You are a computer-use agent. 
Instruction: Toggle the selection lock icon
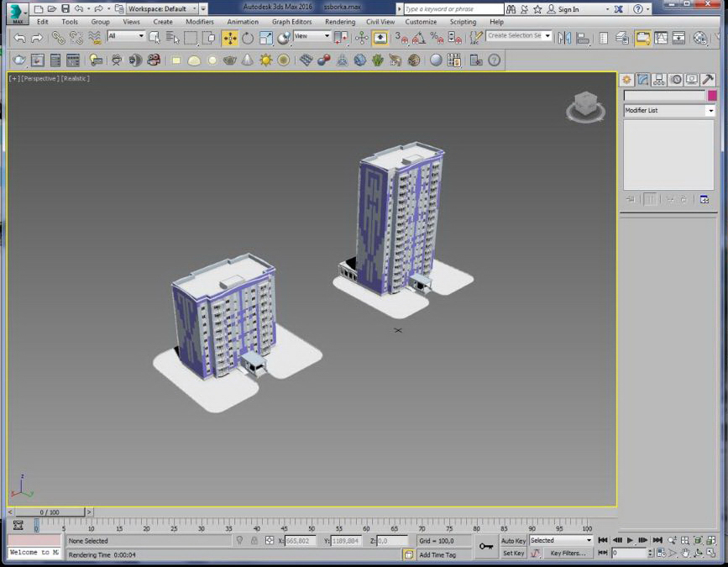pyautogui.click(x=254, y=540)
